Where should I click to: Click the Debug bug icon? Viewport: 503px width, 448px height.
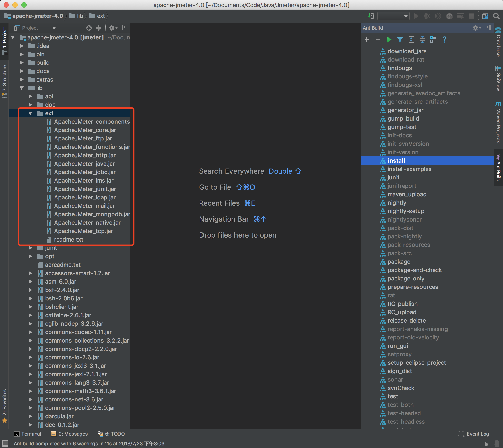coord(427,16)
